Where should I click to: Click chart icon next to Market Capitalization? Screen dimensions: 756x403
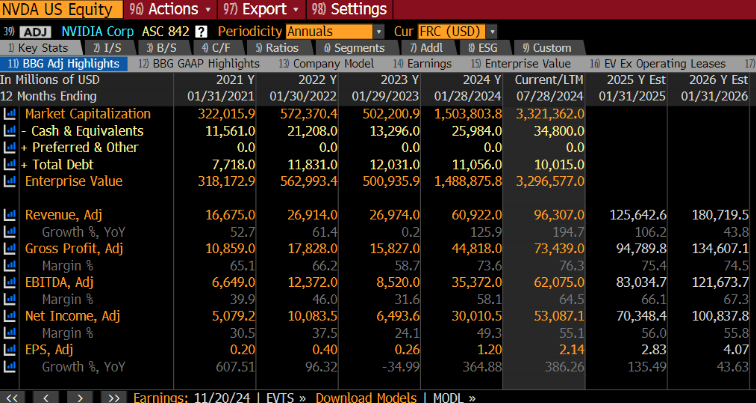coord(10,114)
